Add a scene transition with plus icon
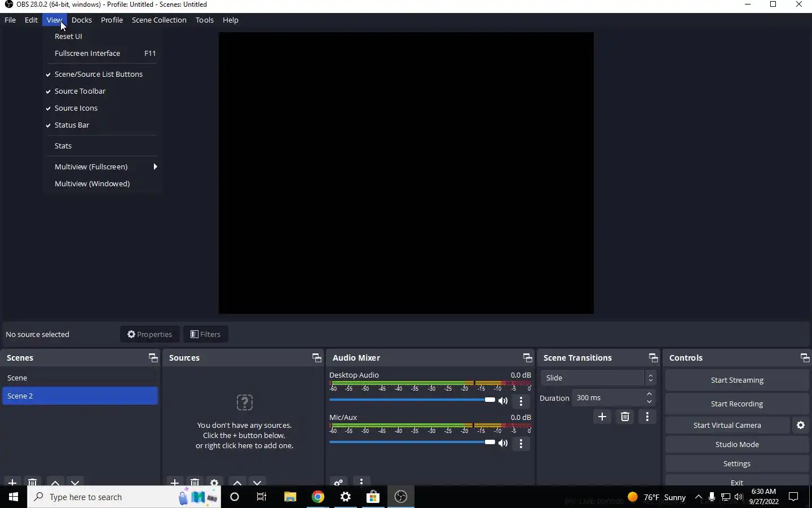 (602, 417)
